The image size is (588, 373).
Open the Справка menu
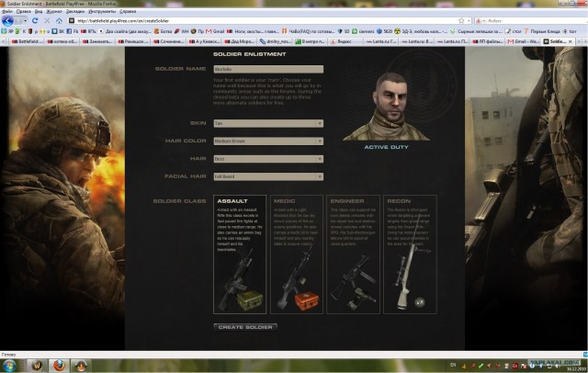click(128, 12)
